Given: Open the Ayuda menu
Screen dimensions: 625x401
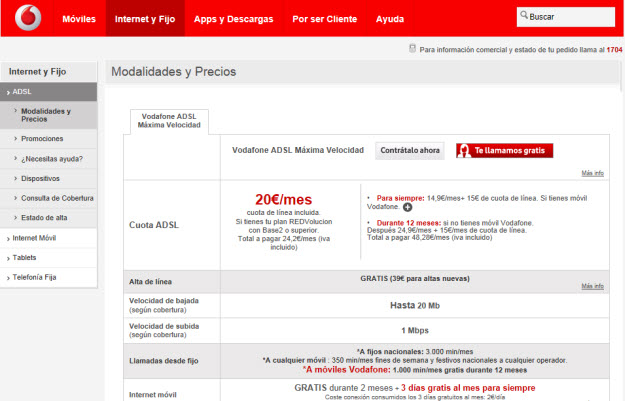Looking at the screenshot, I should click(389, 19).
